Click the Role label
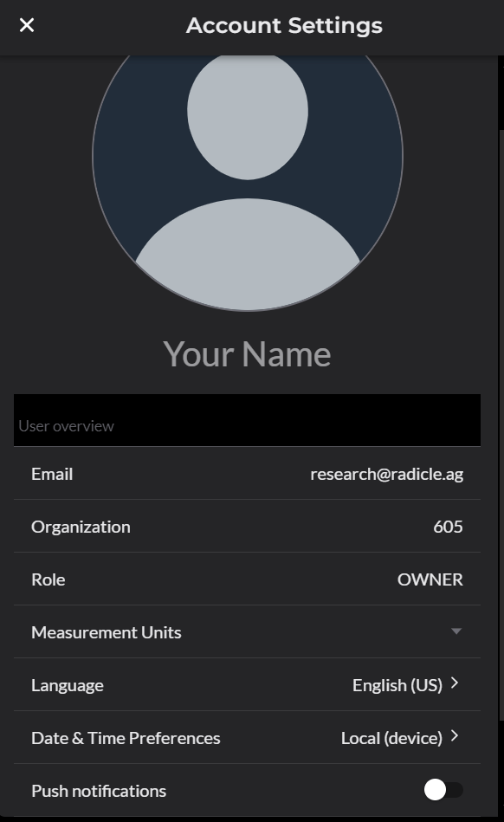The image size is (504, 822). click(x=48, y=579)
